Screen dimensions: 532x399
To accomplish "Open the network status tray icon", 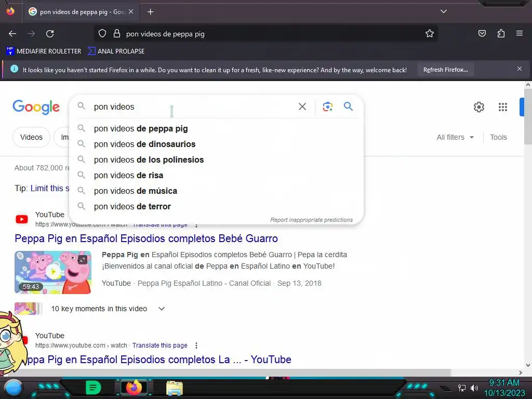I will 461,388.
